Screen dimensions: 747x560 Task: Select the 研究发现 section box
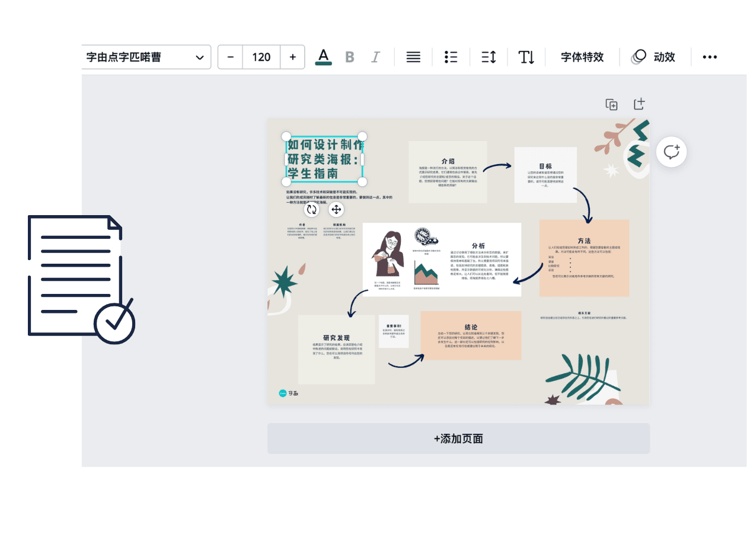[x=337, y=350]
